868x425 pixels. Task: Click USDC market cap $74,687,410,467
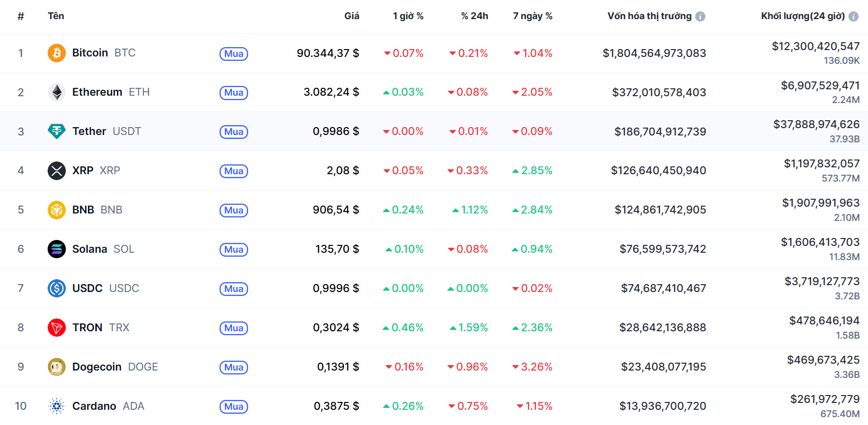click(x=664, y=288)
